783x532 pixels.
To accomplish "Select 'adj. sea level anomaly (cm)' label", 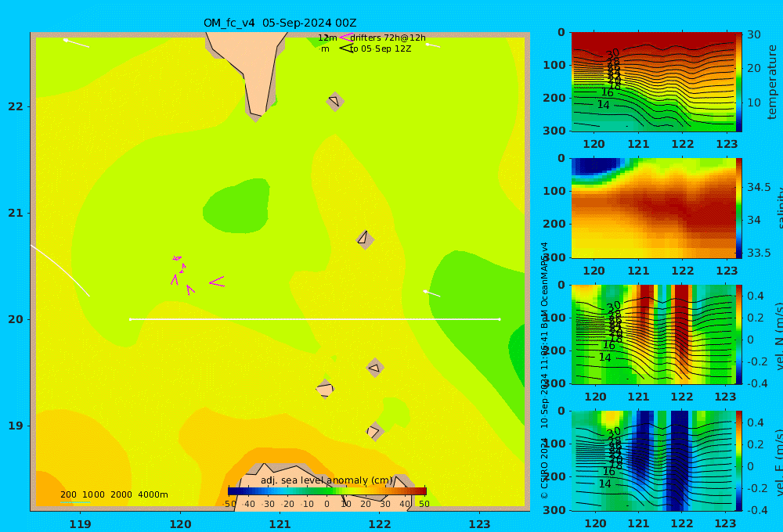I will click(327, 480).
